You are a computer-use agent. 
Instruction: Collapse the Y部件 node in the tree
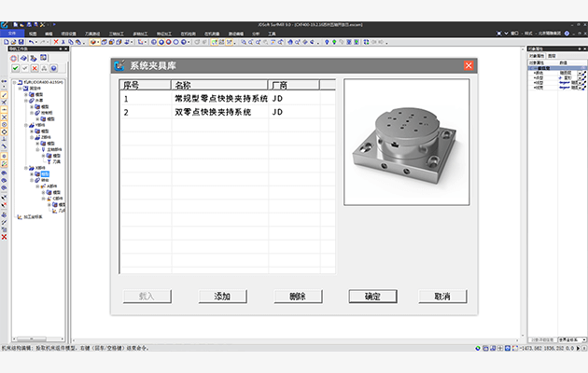[x=26, y=125]
